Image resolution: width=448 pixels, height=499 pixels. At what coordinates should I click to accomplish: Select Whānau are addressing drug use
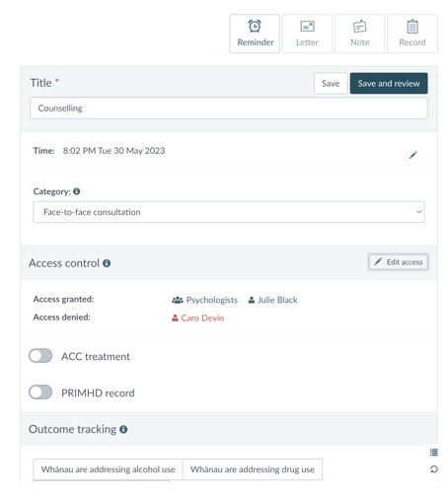pos(253,469)
